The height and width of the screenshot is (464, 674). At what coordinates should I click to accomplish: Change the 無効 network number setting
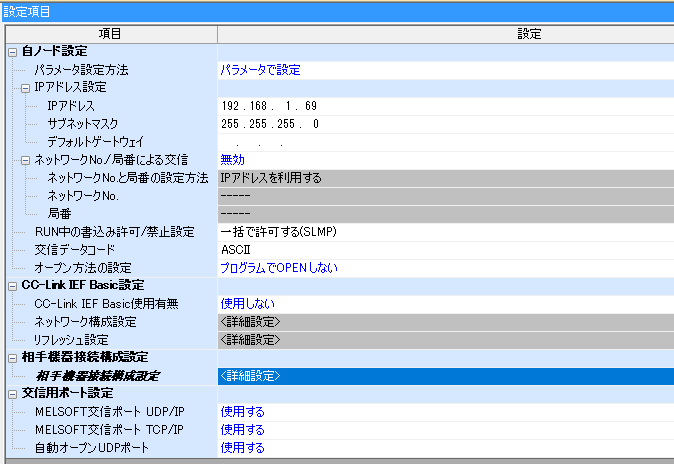(232, 160)
